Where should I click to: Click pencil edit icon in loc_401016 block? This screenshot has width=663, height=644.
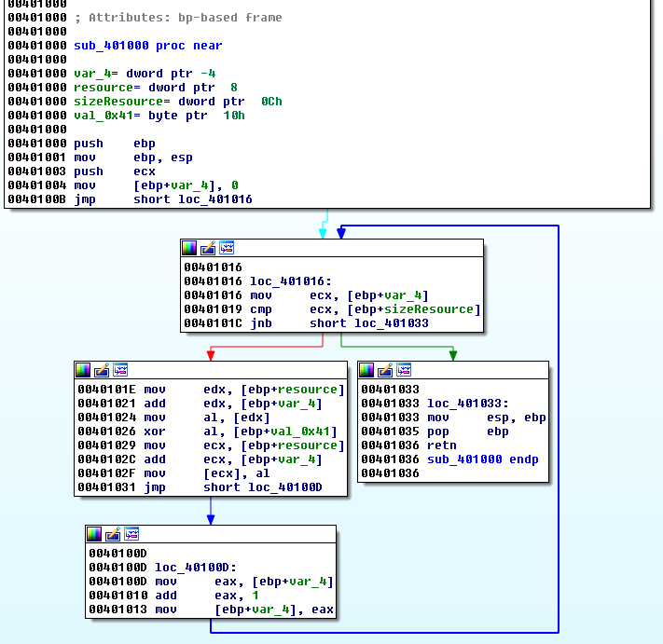pos(208,248)
